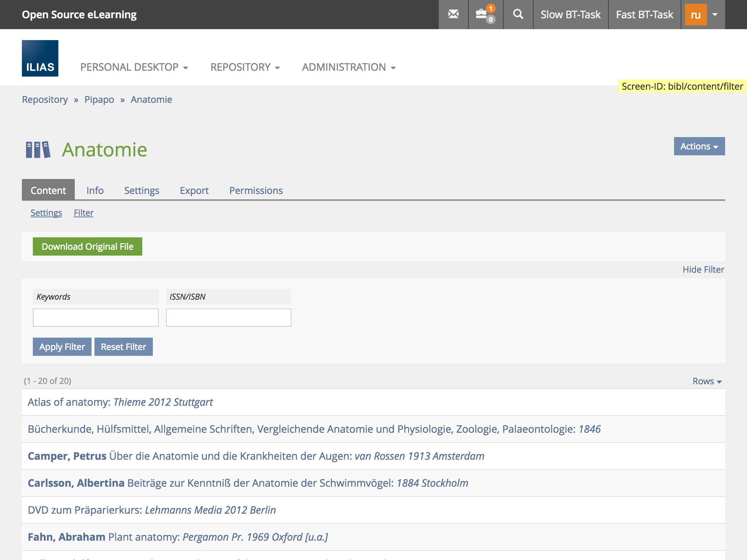
Task: Expand the Rows selector
Action: (707, 381)
